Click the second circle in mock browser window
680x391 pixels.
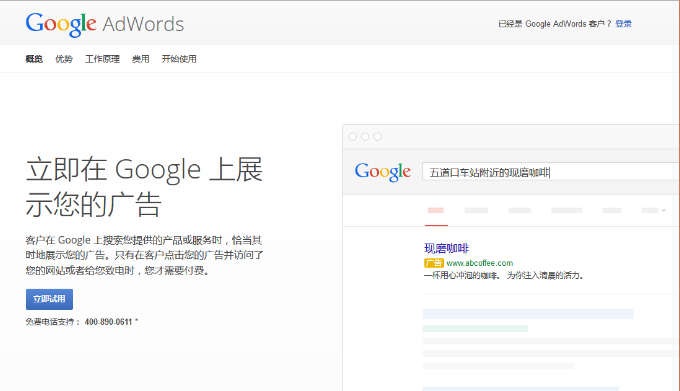365,137
